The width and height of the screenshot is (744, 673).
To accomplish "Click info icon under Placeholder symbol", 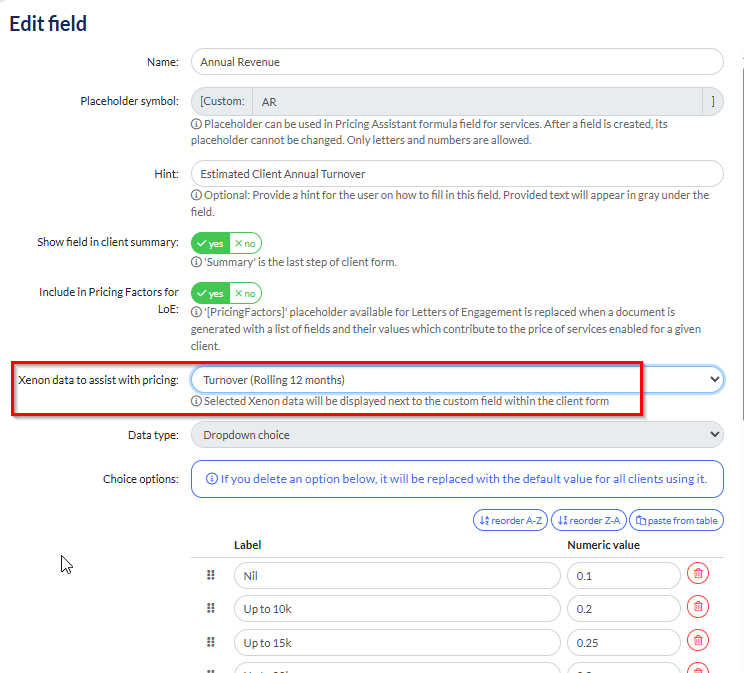I will coord(196,124).
